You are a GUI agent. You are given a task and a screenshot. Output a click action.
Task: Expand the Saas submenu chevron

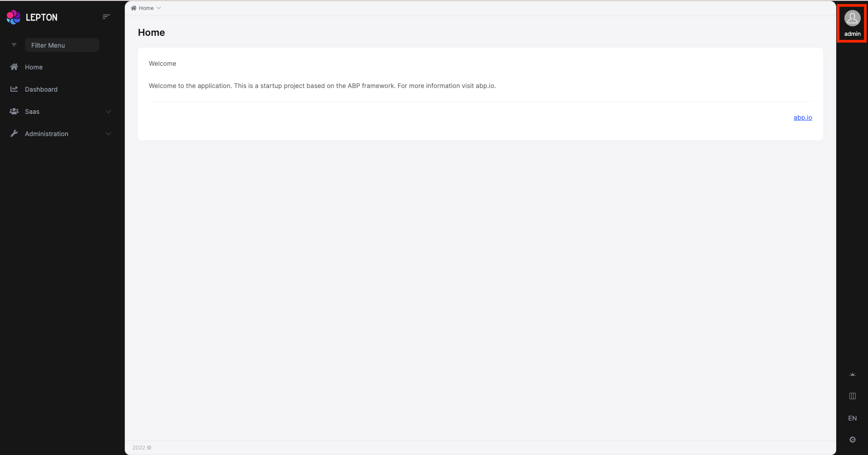pyautogui.click(x=108, y=112)
